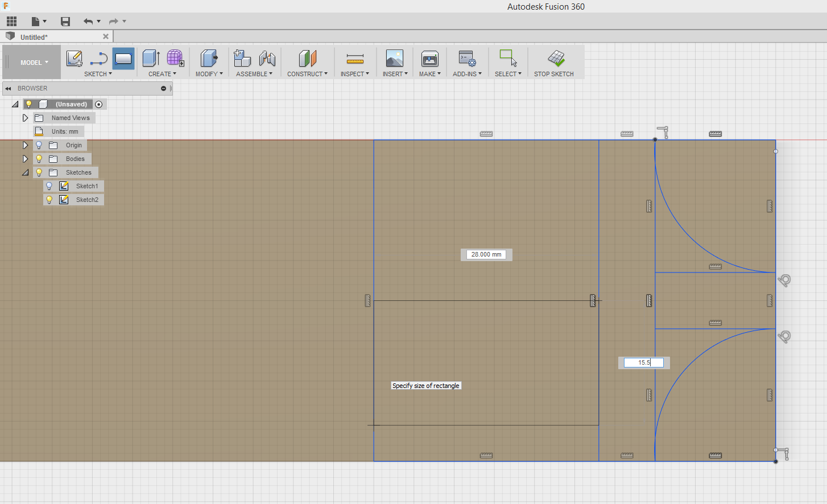The height and width of the screenshot is (504, 827).
Task: Open the File icon dropdown arrow
Action: (44, 22)
